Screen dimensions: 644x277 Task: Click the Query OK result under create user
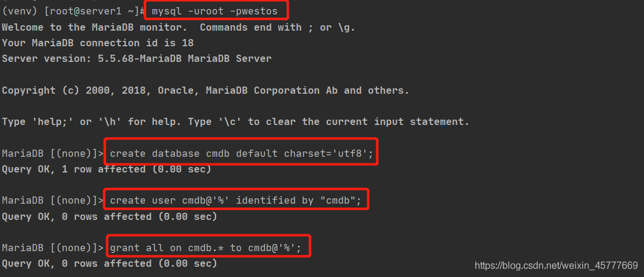[109, 216]
